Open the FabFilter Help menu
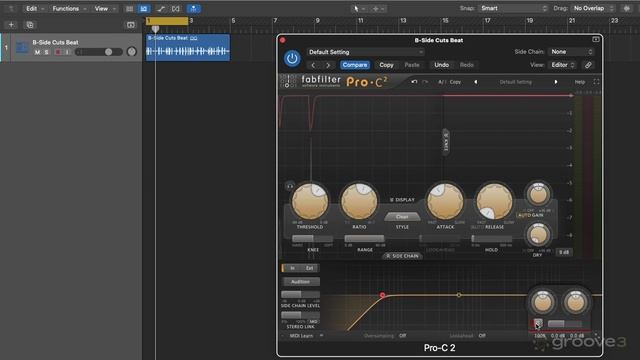This screenshot has width=640, height=360. tap(580, 82)
